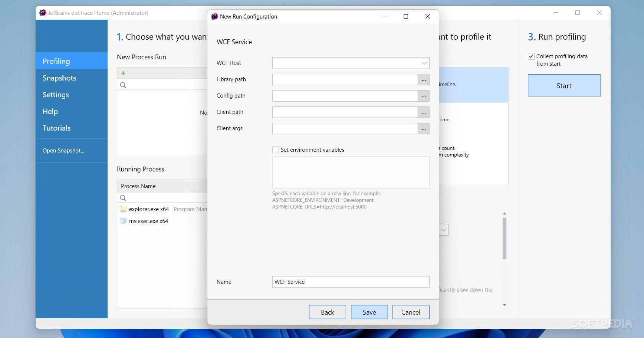Maximize the New Run Configuration dialog

coord(406,16)
